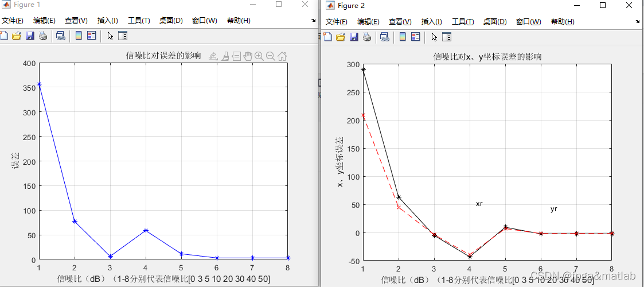
Task: Save Figure 2 with the floppy disk icon
Action: (354, 37)
